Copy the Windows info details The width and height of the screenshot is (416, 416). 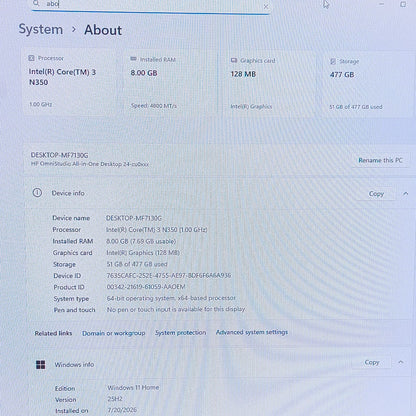point(372,362)
